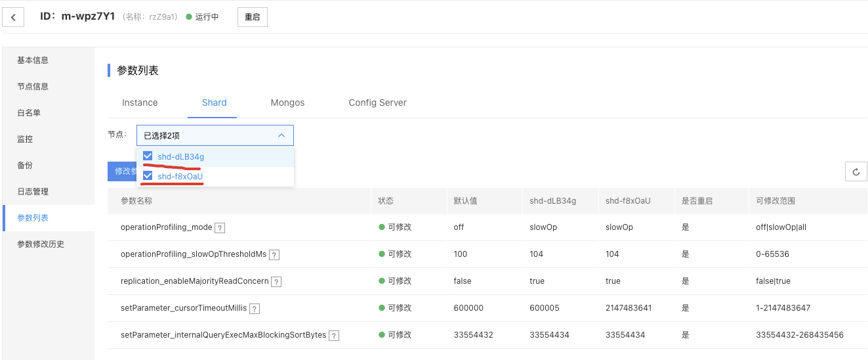This screenshot has width=868, height=360.
Task: Click the operationProfiling_mode parameter name
Action: tap(167, 227)
